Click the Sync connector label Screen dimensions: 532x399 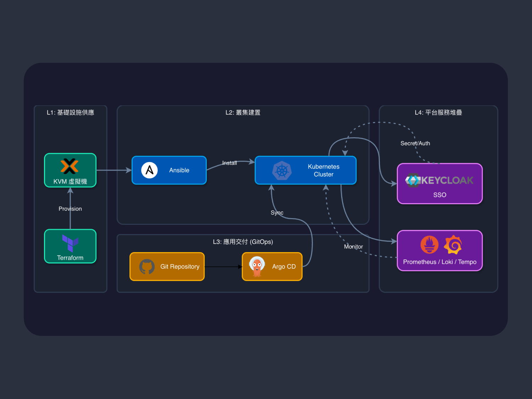277,213
